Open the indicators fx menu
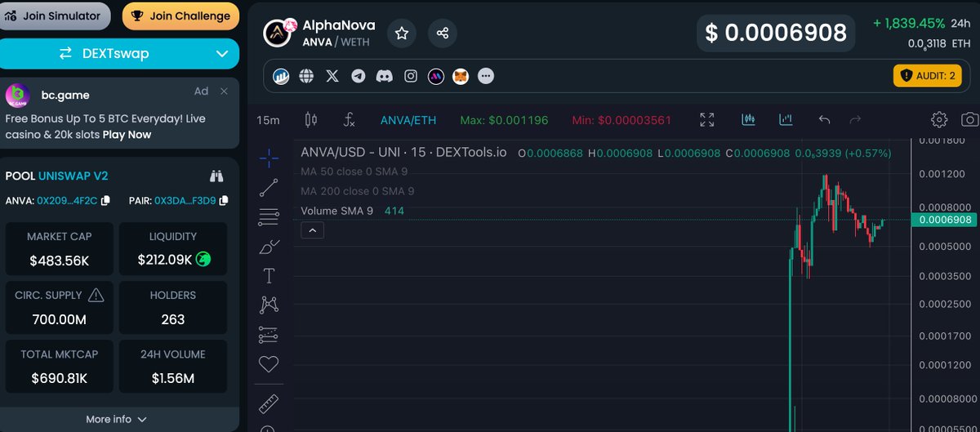 (x=349, y=120)
